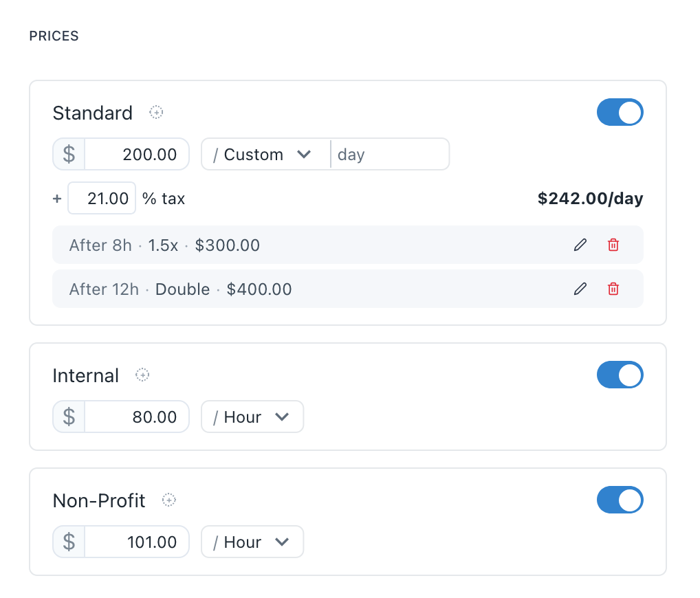The width and height of the screenshot is (700, 598).
Task: Disable the Standard price toggle
Action: point(620,112)
